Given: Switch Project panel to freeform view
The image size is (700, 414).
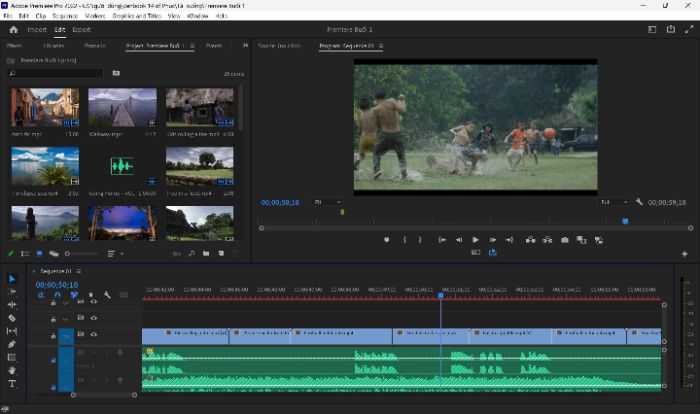Looking at the screenshot, I should (54, 254).
